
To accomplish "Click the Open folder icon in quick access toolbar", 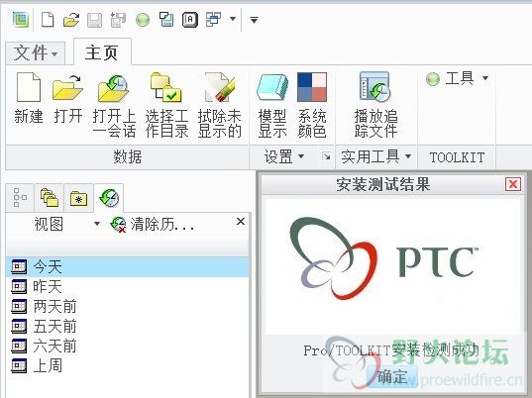I will [71, 20].
